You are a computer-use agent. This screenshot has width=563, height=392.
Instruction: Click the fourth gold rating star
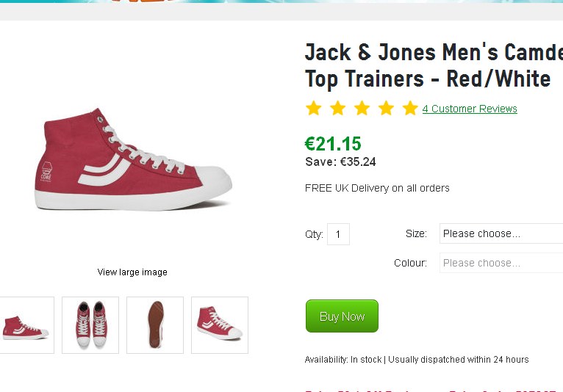pyautogui.click(x=387, y=109)
